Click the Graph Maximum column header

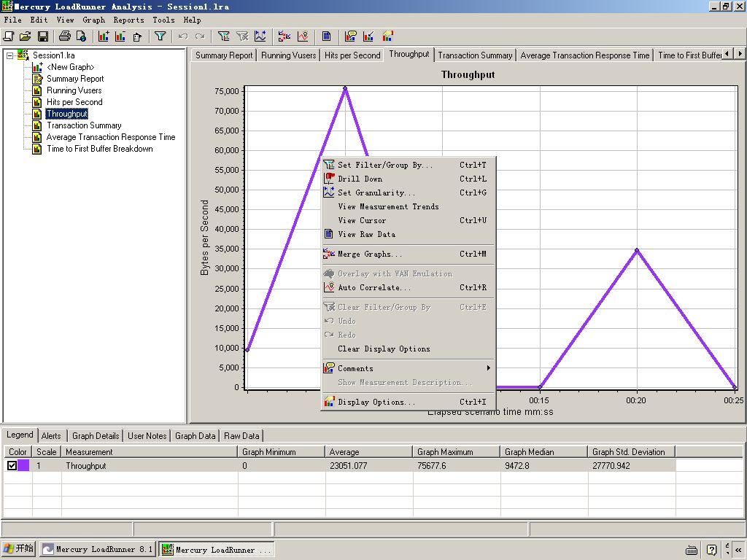coord(457,452)
